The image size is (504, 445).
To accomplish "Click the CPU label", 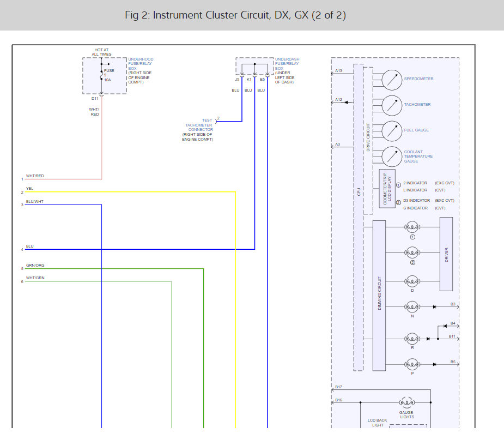I will pos(359,192).
